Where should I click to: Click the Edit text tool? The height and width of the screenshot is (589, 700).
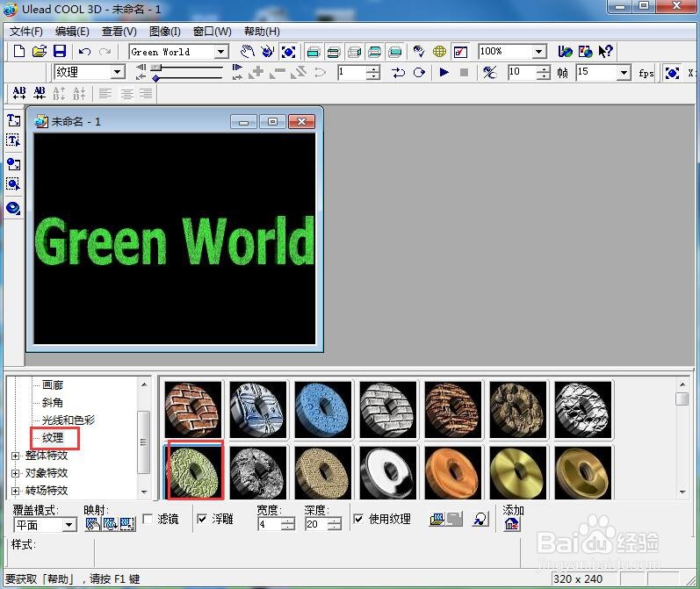(x=13, y=141)
